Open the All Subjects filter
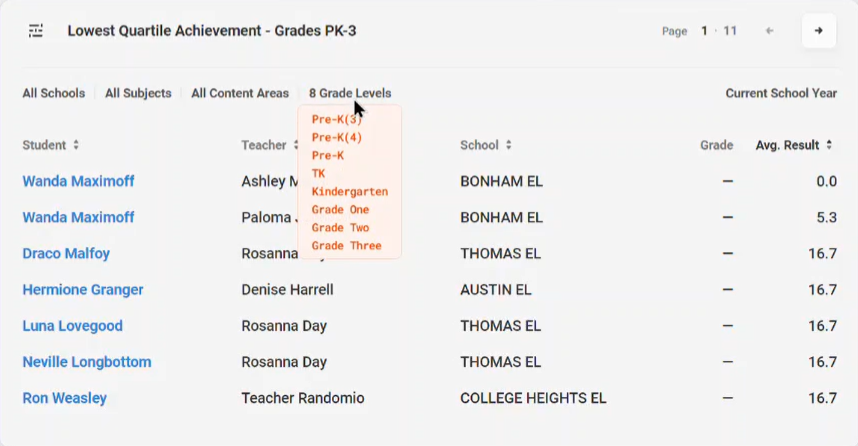This screenshot has width=858, height=446. coord(138,93)
